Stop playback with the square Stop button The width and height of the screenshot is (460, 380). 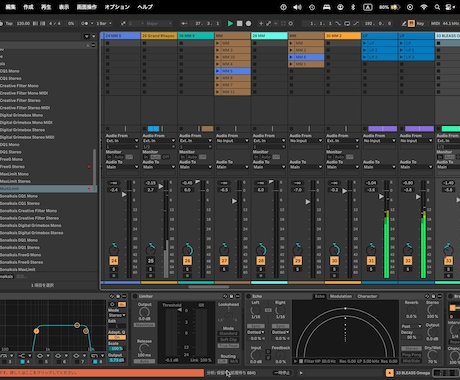[239, 23]
